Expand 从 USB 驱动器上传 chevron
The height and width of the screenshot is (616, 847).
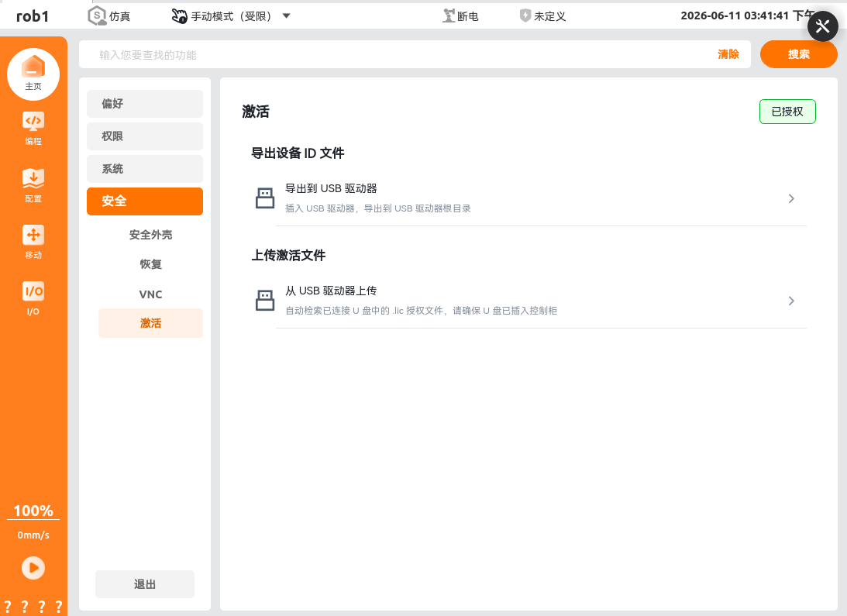tap(791, 301)
